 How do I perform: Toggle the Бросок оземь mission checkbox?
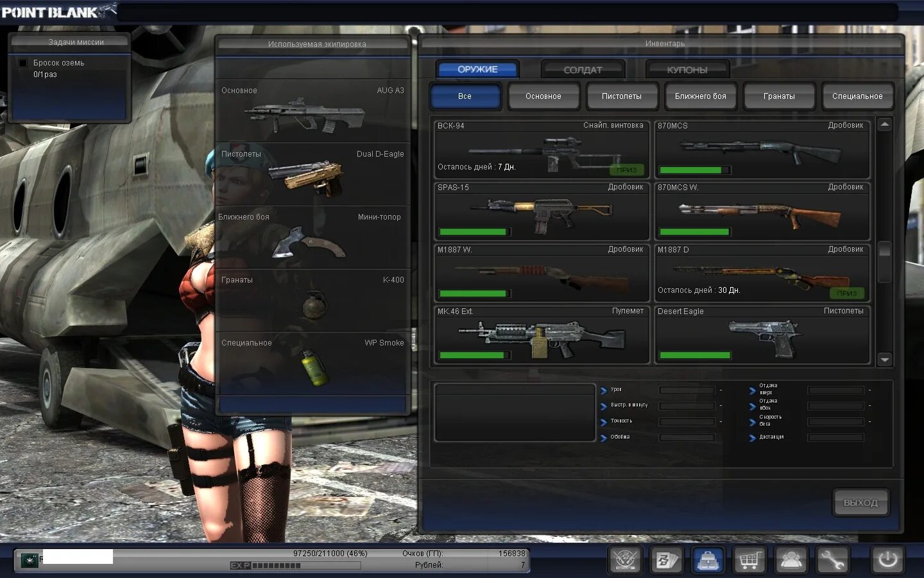pyautogui.click(x=22, y=63)
